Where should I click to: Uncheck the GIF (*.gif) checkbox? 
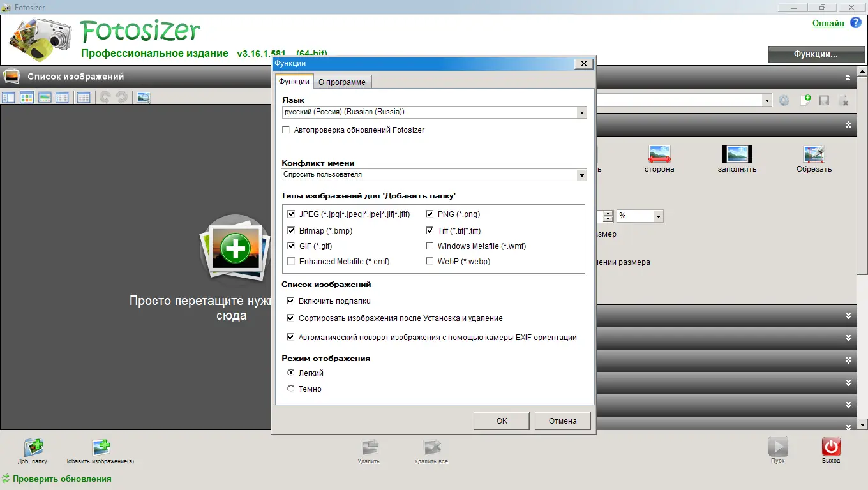point(291,246)
